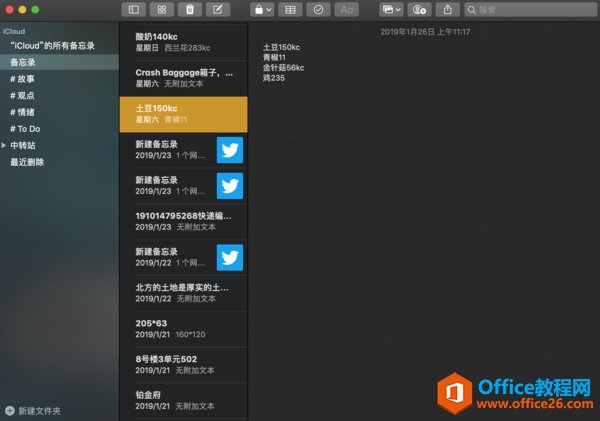This screenshot has height=421, width=600.
Task: Open the 备忘录 folder
Action: tap(59, 62)
